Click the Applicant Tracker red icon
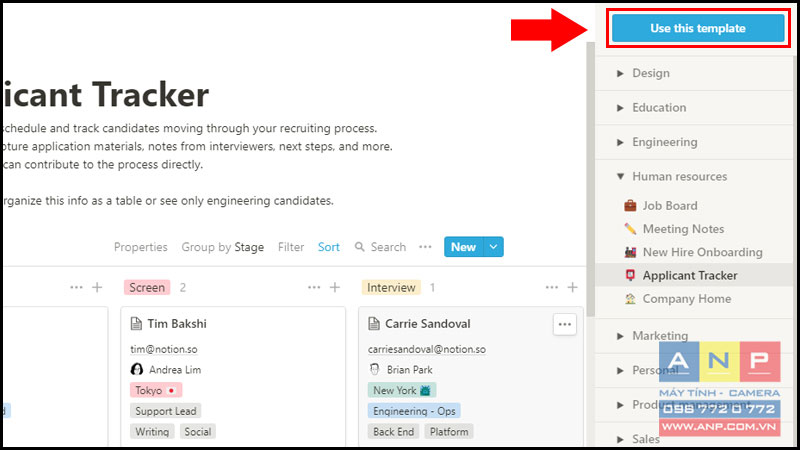The height and width of the screenshot is (450, 800). [631, 276]
